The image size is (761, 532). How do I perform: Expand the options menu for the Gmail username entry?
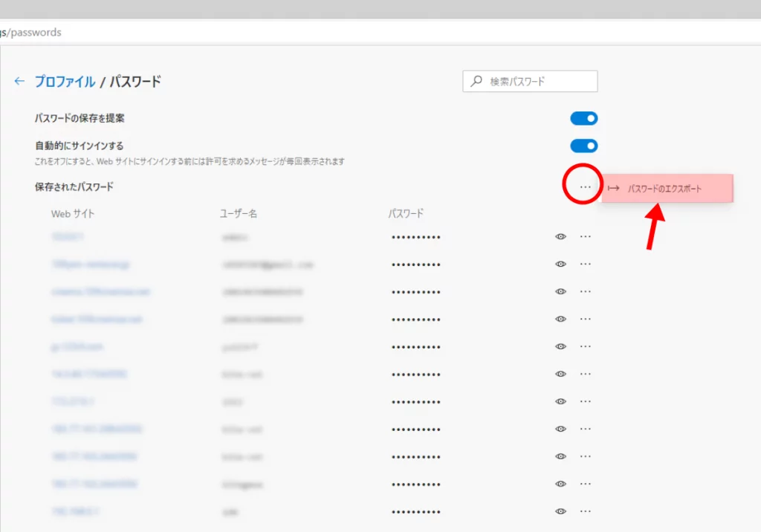click(x=586, y=265)
